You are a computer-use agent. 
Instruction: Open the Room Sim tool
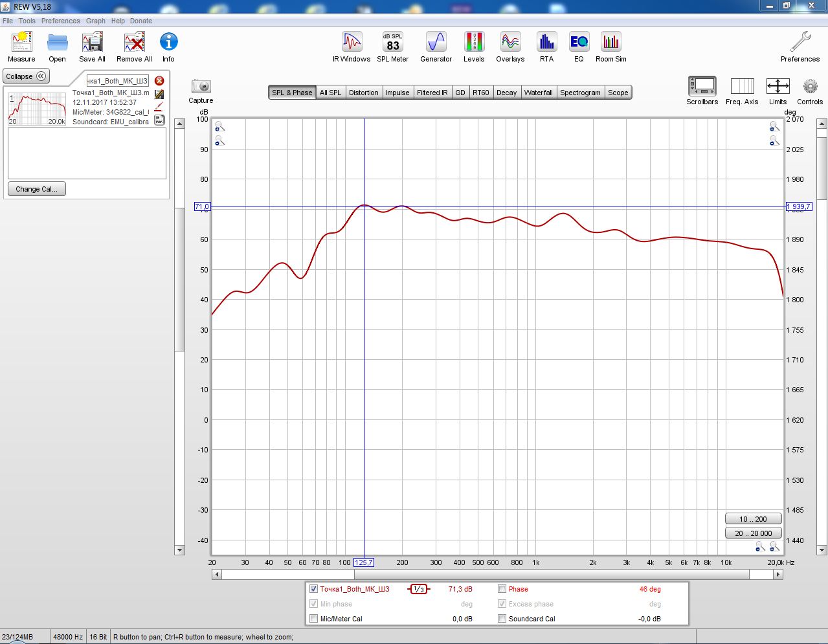click(610, 43)
